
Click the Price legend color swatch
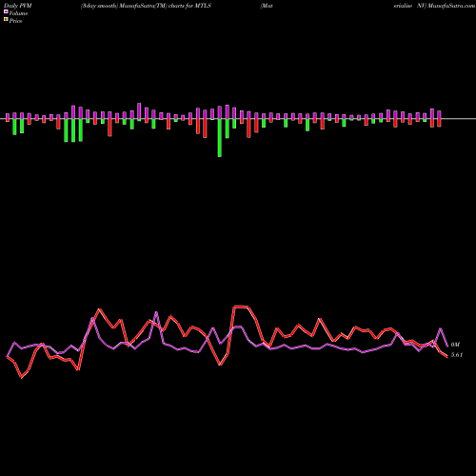pos(6,19)
